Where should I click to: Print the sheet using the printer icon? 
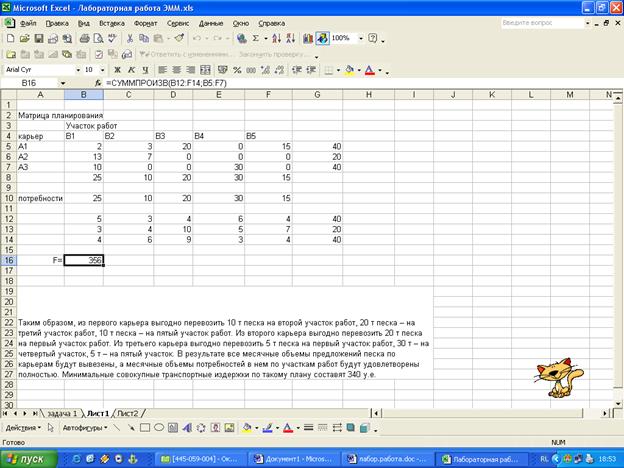pyautogui.click(x=84, y=38)
